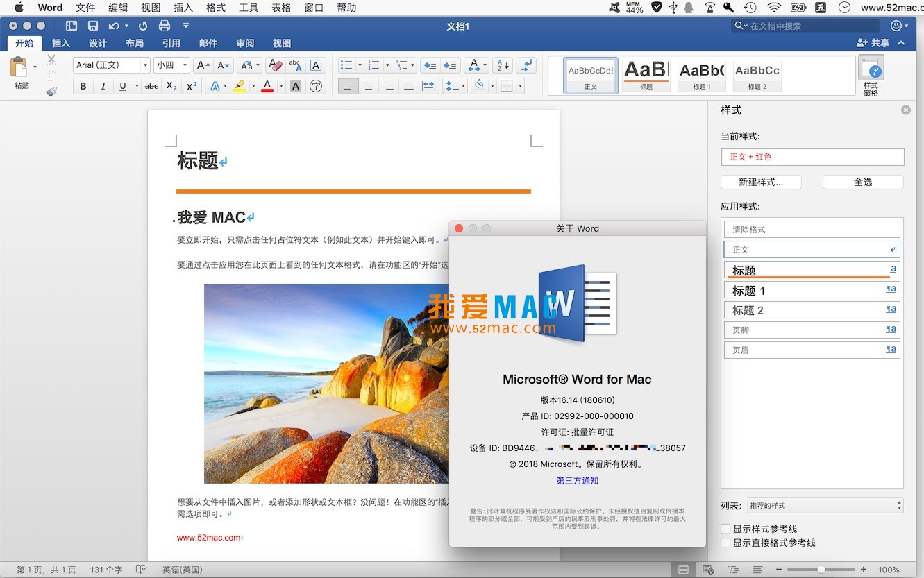Click the A-Z sort icon
The width and height of the screenshot is (924, 578).
click(x=503, y=65)
